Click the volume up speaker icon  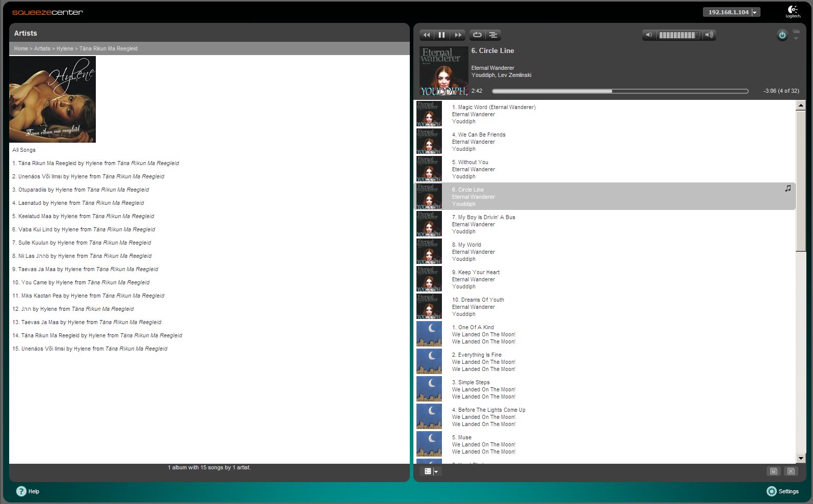tap(709, 35)
